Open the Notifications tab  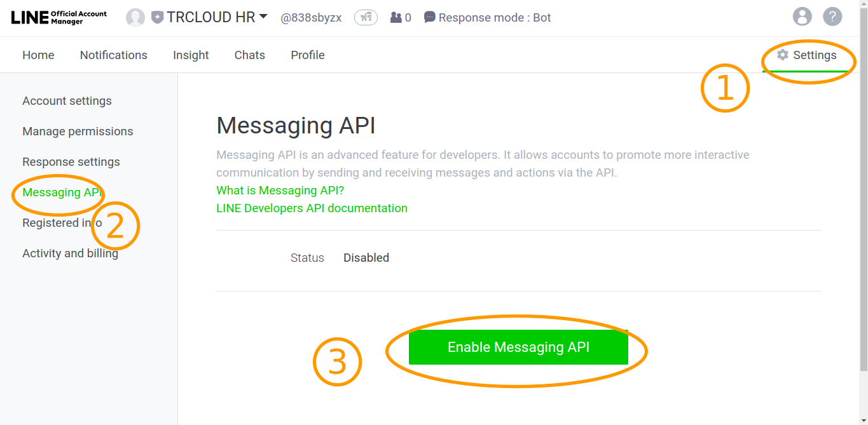point(114,55)
